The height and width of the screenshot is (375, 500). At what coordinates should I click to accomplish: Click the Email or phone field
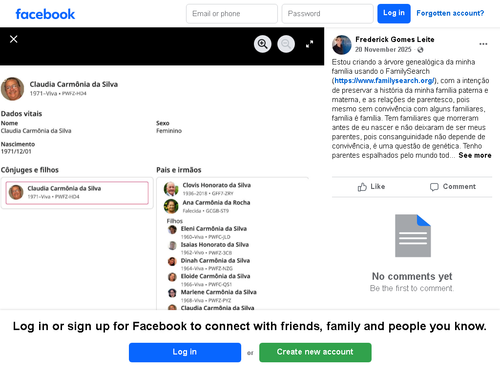[x=232, y=14]
